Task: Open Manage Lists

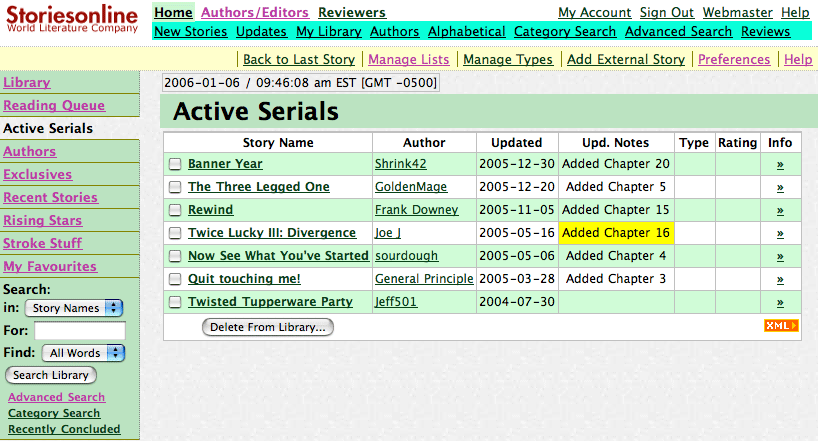Action: 408,59
